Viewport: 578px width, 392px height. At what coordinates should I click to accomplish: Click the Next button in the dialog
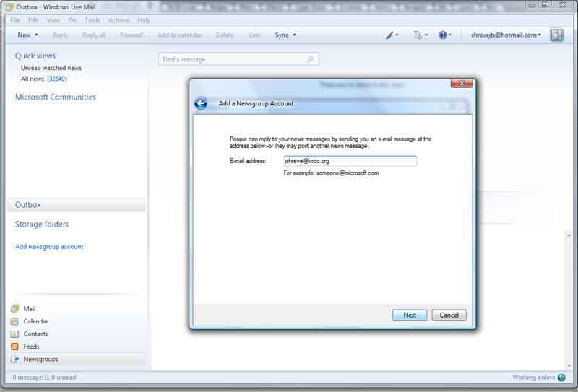[410, 315]
